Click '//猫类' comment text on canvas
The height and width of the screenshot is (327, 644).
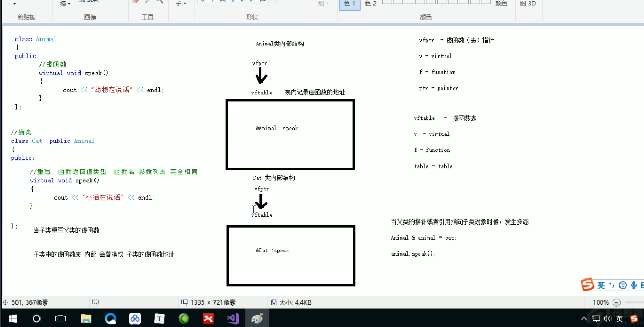[x=21, y=132]
